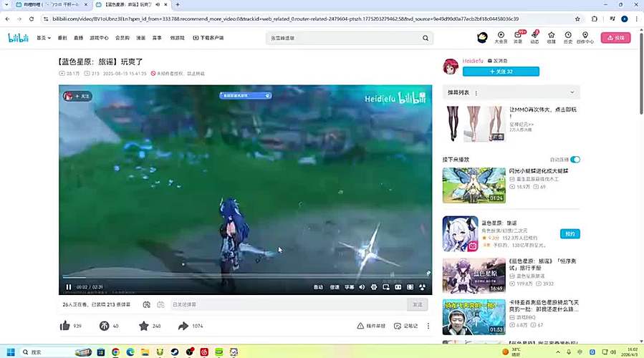Reload the page in browser
The height and width of the screenshot is (358, 644).
[32, 19]
